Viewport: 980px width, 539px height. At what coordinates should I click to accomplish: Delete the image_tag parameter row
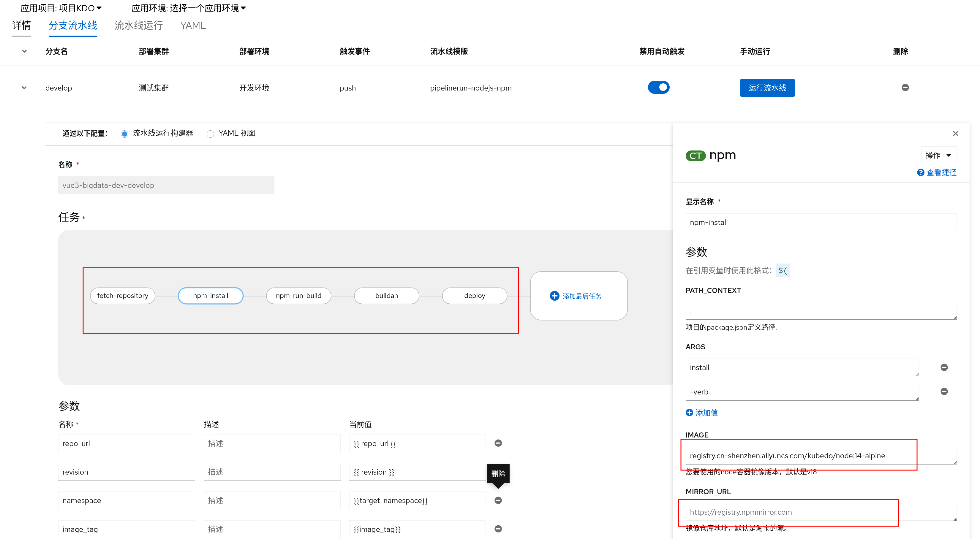coord(498,529)
